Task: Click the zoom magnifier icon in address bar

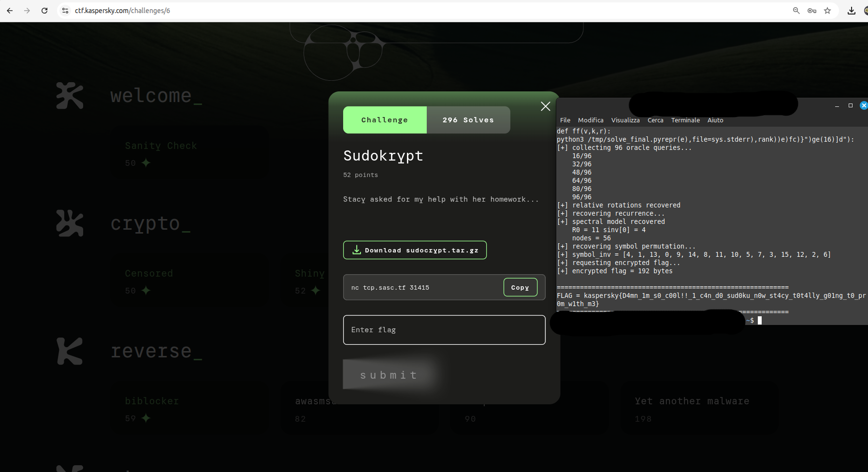Action: [x=796, y=11]
